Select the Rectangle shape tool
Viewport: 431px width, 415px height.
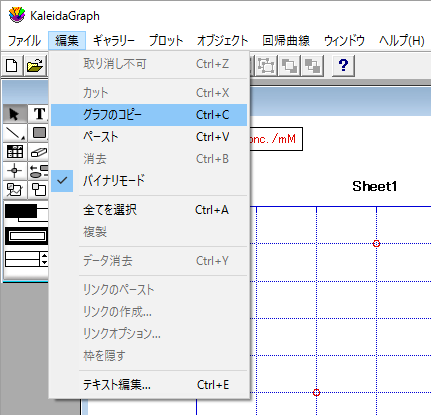[39, 133]
